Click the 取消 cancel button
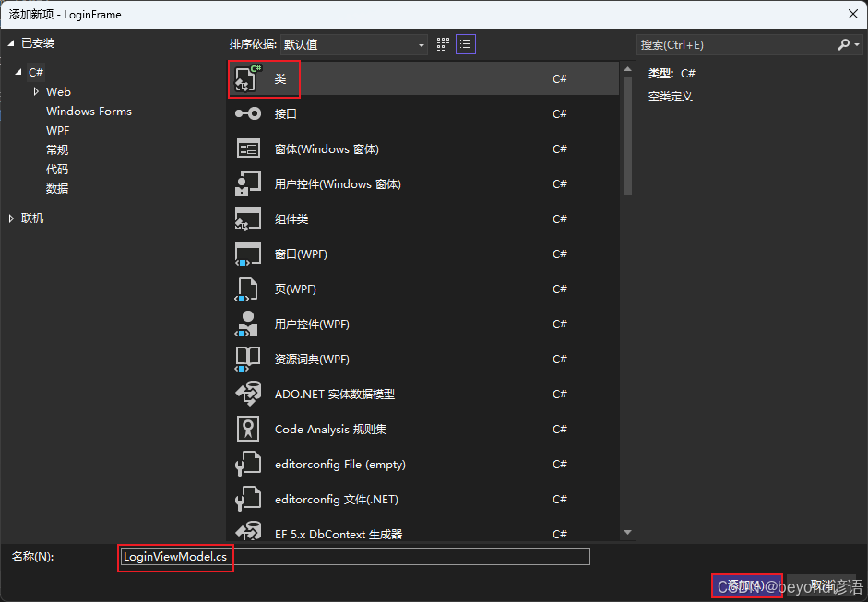Viewport: 868px width, 602px height. tap(822, 585)
